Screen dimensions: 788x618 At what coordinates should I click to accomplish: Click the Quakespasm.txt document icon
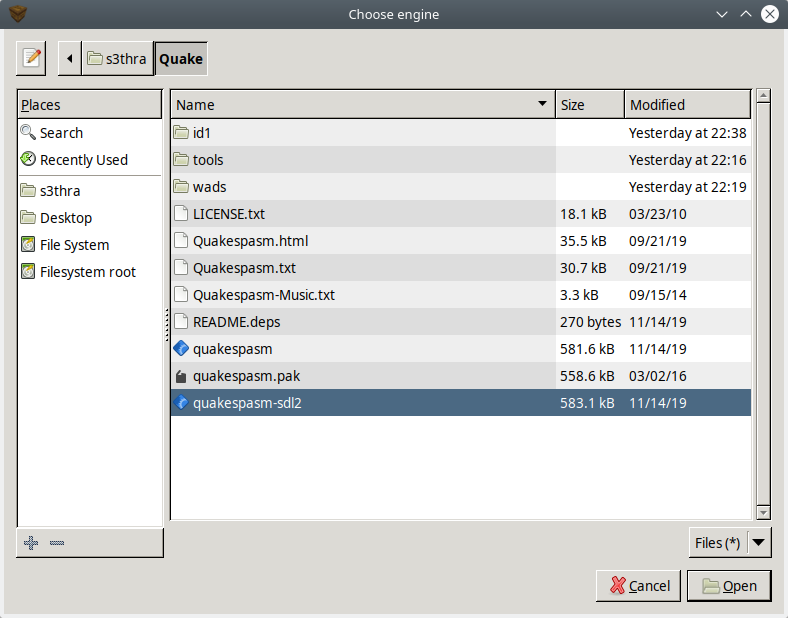tap(181, 268)
